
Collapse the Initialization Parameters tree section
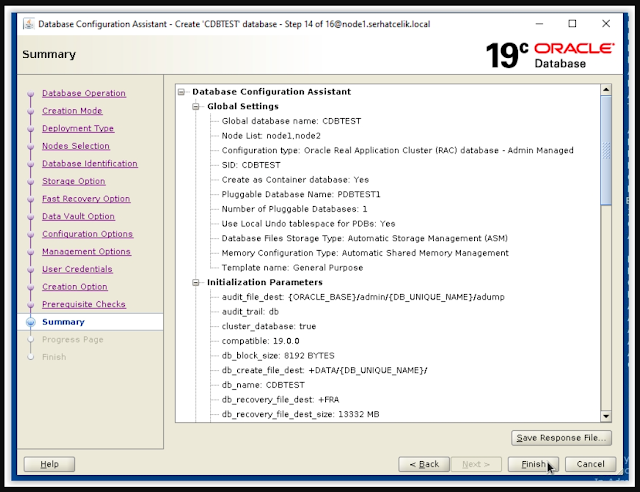196,283
